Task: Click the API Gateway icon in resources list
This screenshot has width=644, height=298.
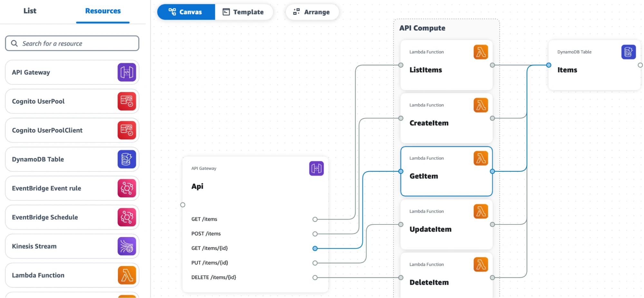Action: coord(127,72)
